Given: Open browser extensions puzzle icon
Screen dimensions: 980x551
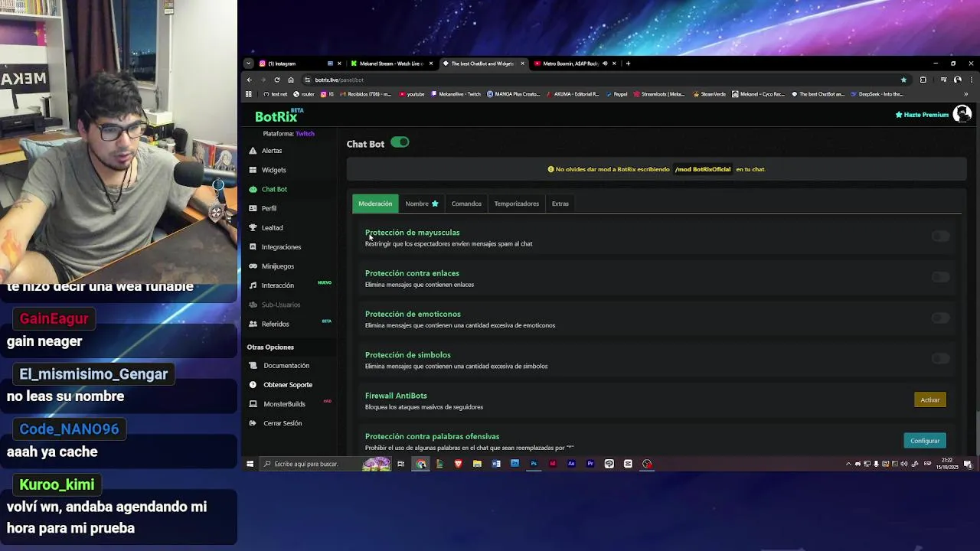Looking at the screenshot, I should 923,80.
